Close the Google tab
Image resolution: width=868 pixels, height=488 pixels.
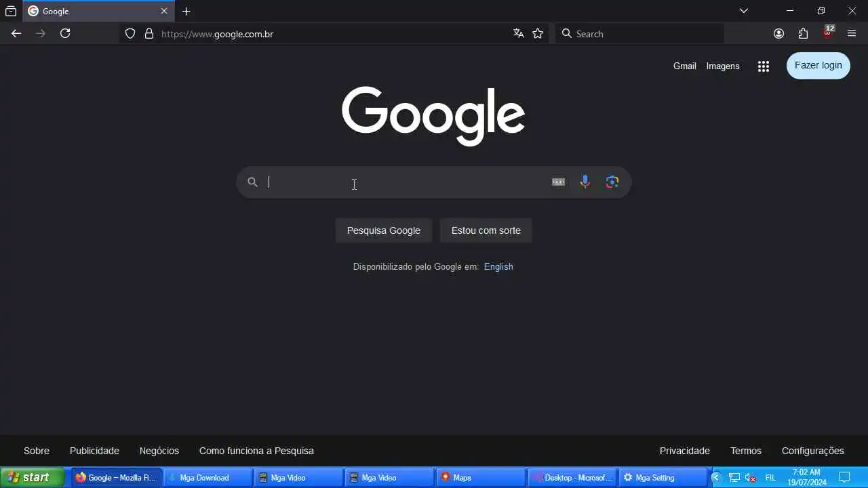tap(163, 12)
